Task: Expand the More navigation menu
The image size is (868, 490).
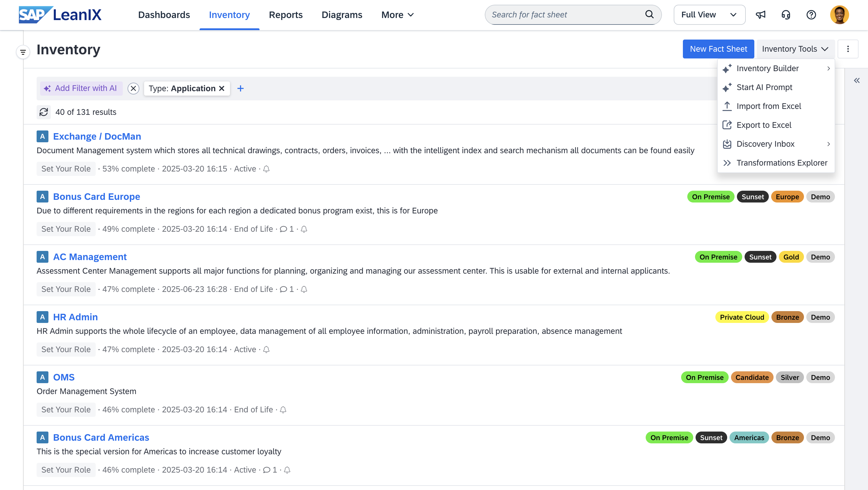Action: pyautogui.click(x=397, y=15)
